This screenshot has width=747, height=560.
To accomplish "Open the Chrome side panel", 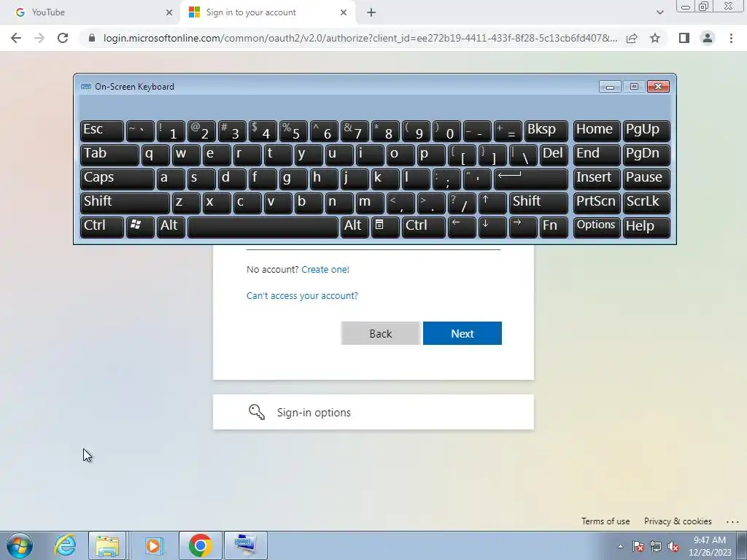I will pyautogui.click(x=684, y=38).
